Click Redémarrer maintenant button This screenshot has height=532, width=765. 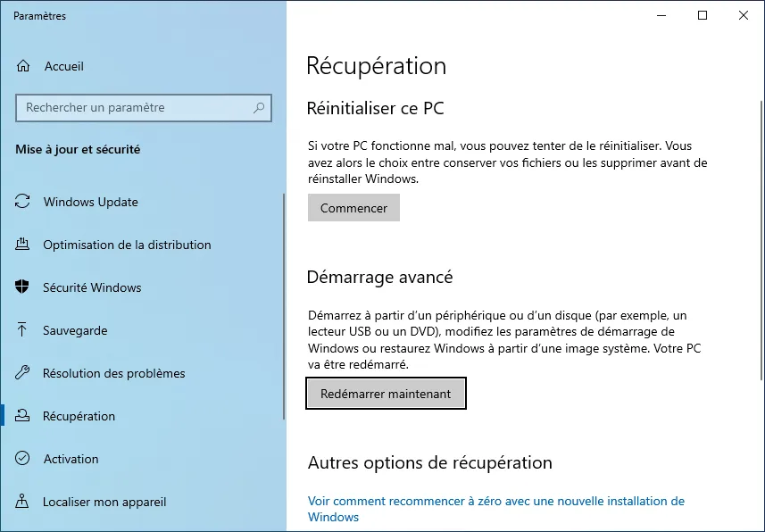point(386,394)
